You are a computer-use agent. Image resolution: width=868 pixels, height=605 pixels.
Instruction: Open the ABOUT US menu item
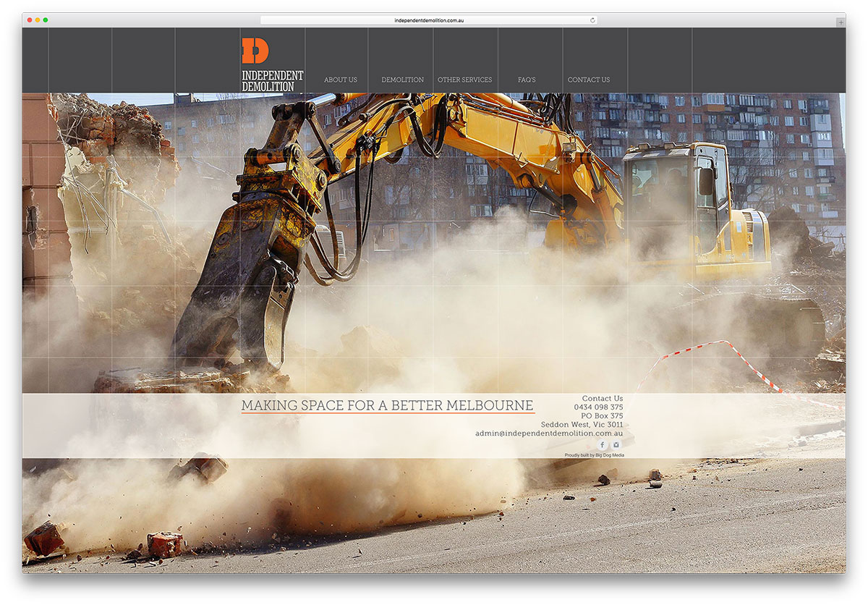click(x=341, y=80)
